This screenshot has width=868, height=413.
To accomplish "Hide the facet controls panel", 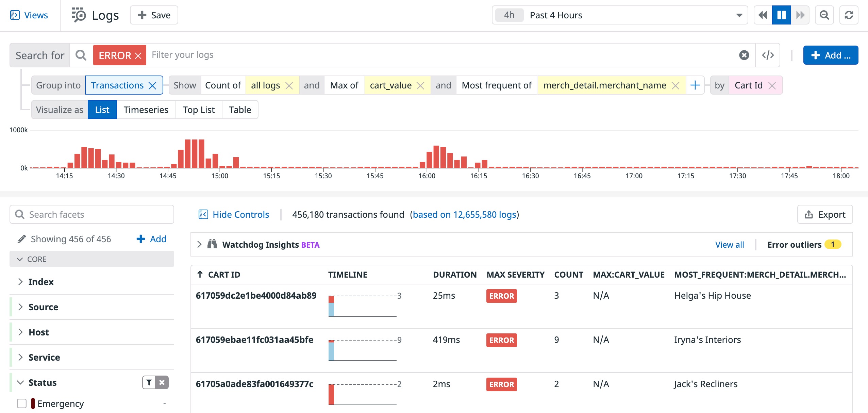I will tap(234, 214).
